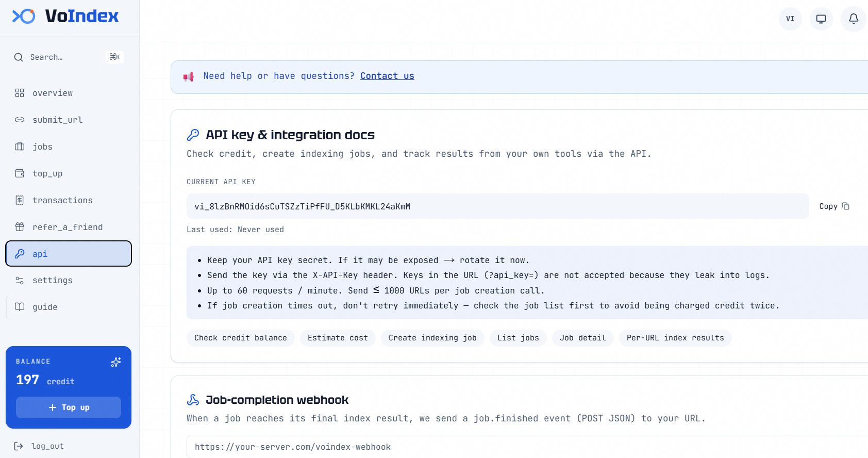Viewport: 868px width, 458px height.
Task: Open the transactions page
Action: (69, 200)
